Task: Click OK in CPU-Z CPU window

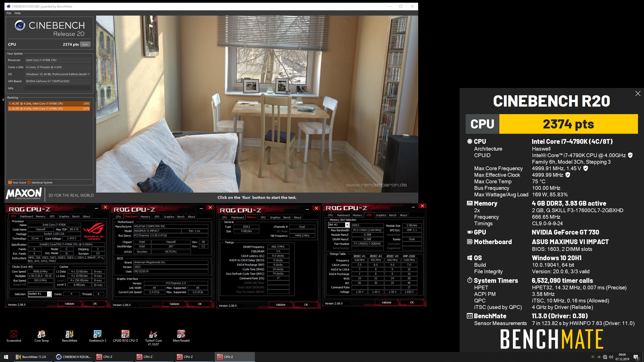Action: click(x=95, y=304)
